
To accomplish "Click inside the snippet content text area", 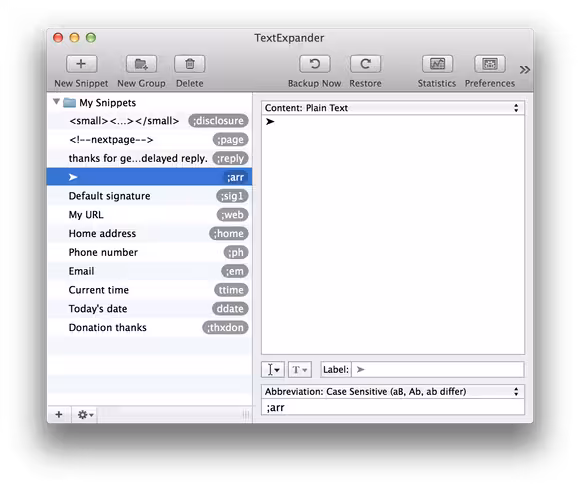I will (x=393, y=235).
